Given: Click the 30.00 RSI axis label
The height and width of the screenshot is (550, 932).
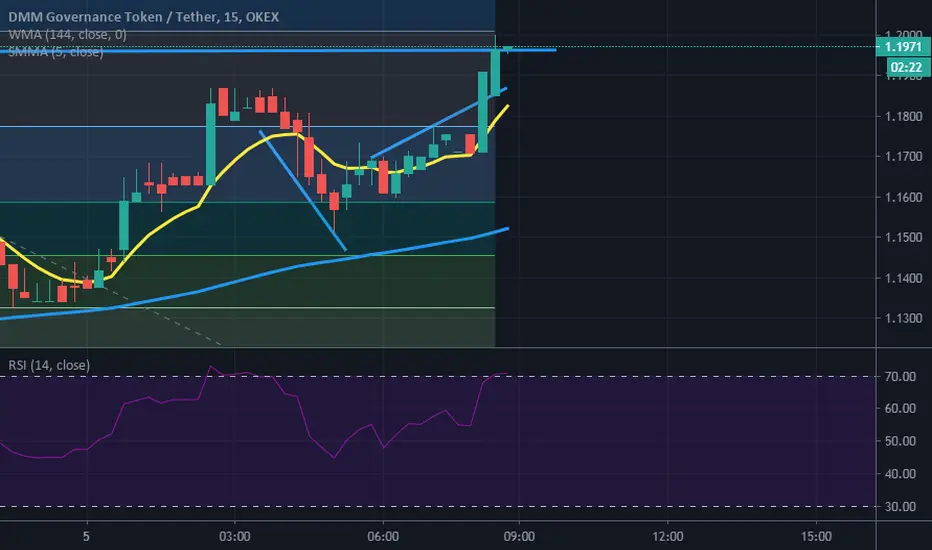Looking at the screenshot, I should [x=900, y=507].
